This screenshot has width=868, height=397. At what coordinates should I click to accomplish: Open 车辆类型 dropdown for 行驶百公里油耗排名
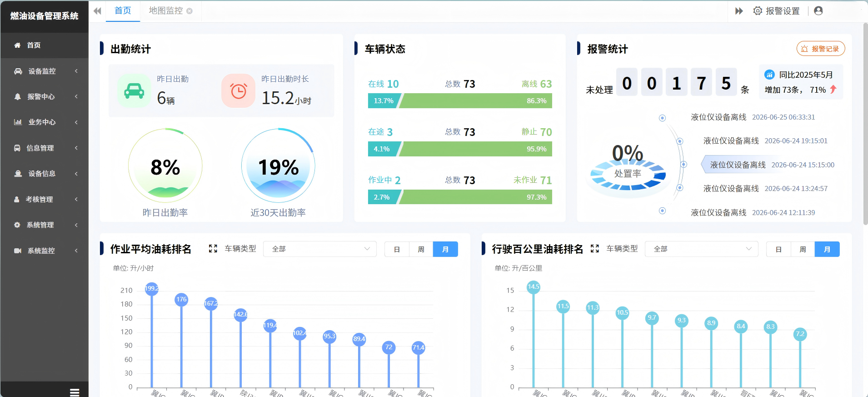[x=702, y=249]
